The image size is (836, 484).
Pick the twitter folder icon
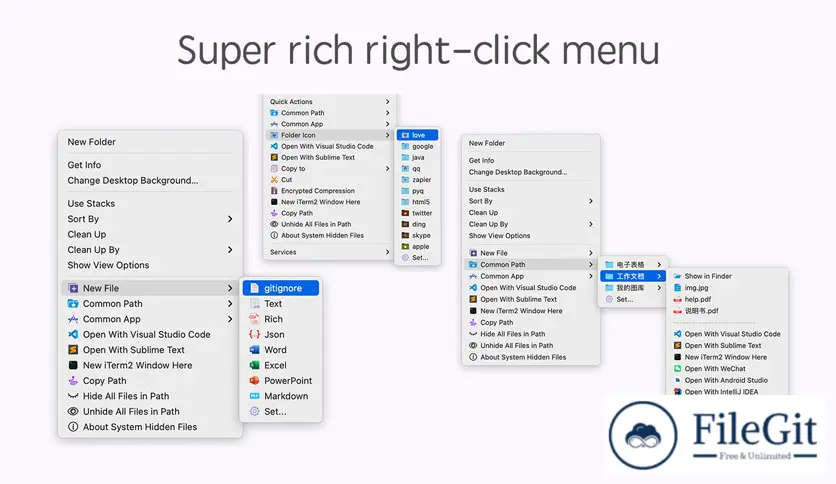coord(417,213)
